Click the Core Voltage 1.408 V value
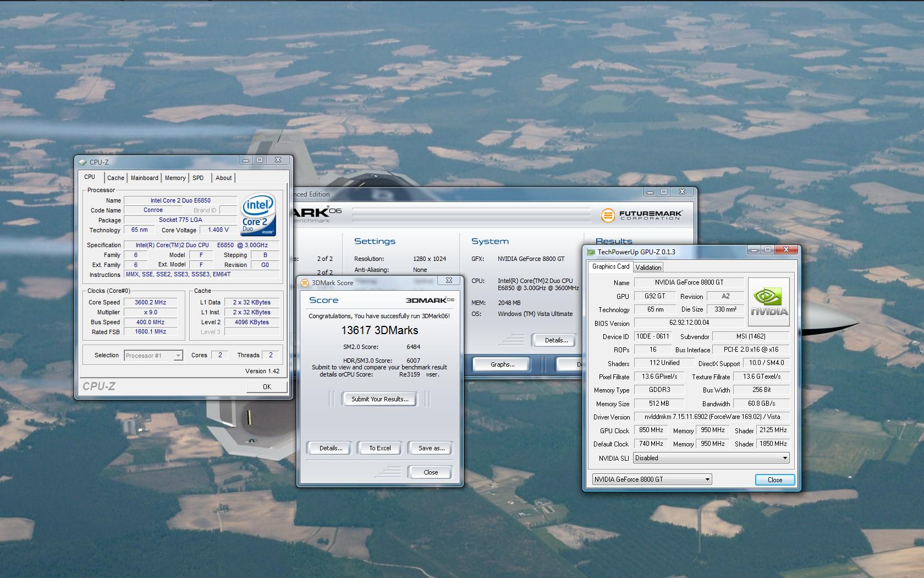 218,230
